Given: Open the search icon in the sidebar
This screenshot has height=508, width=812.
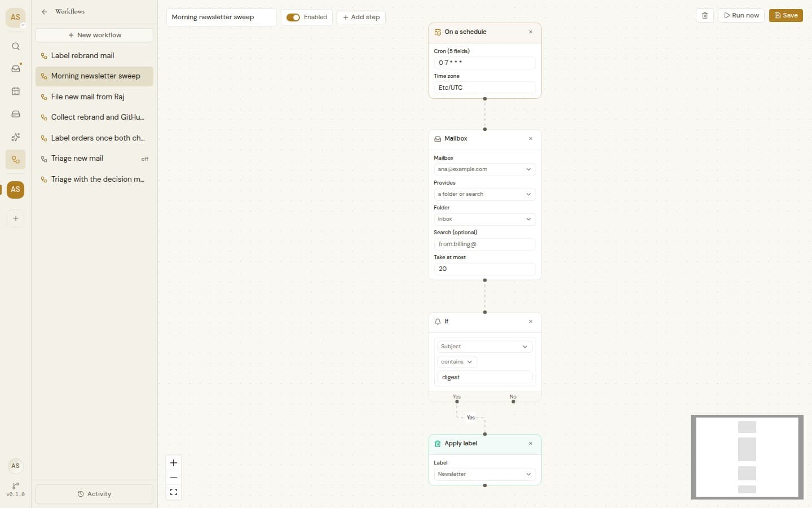Looking at the screenshot, I should [16, 46].
